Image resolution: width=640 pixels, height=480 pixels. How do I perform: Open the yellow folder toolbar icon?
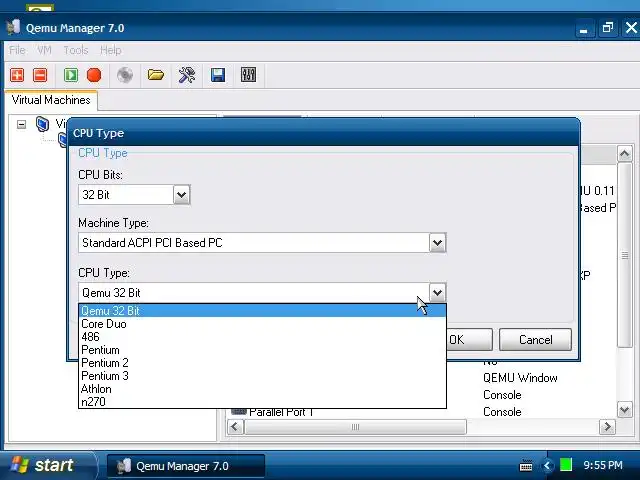point(156,75)
